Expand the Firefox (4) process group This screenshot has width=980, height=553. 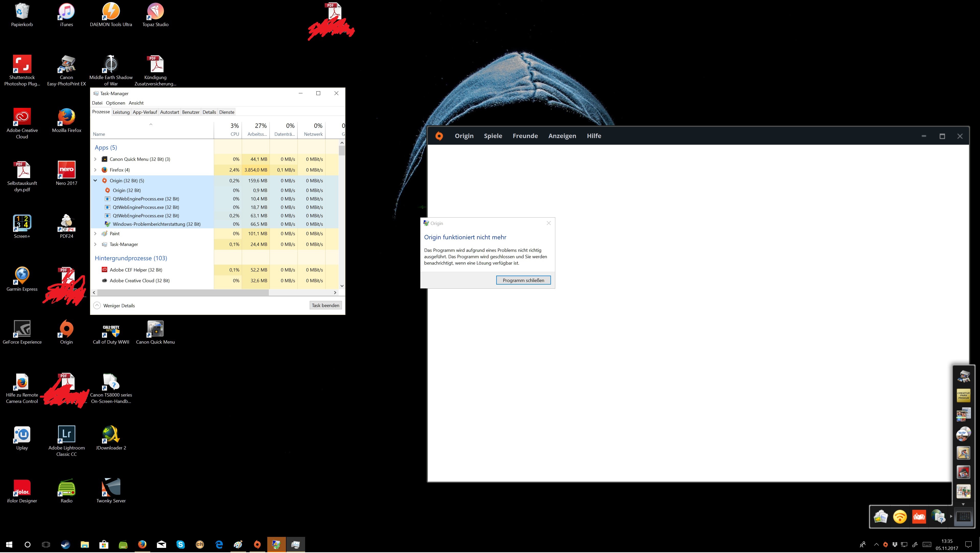(96, 170)
